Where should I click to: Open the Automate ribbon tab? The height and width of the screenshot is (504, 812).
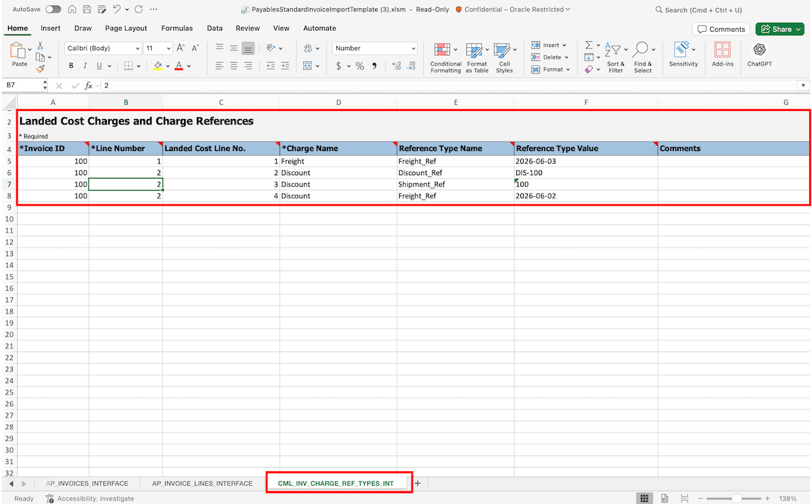coord(319,28)
